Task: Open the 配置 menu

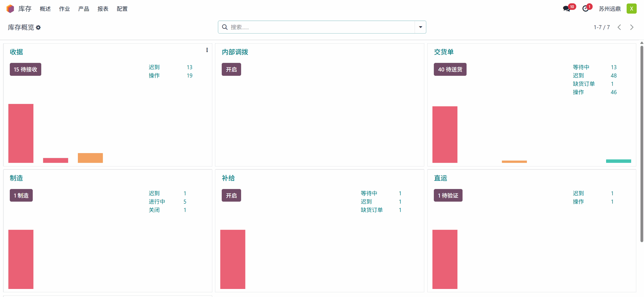Action: tap(122, 9)
